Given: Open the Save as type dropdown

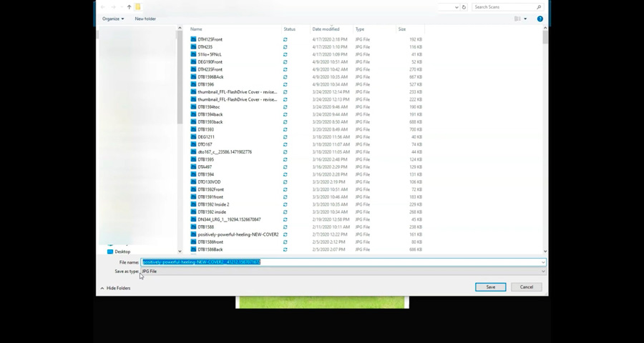Looking at the screenshot, I should coord(543,272).
